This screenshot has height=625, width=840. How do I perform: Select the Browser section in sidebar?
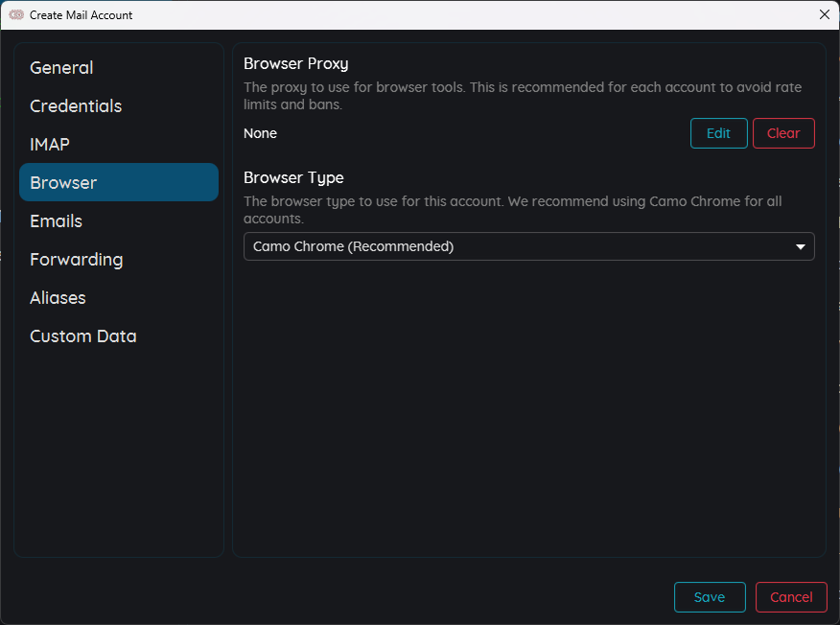click(118, 183)
